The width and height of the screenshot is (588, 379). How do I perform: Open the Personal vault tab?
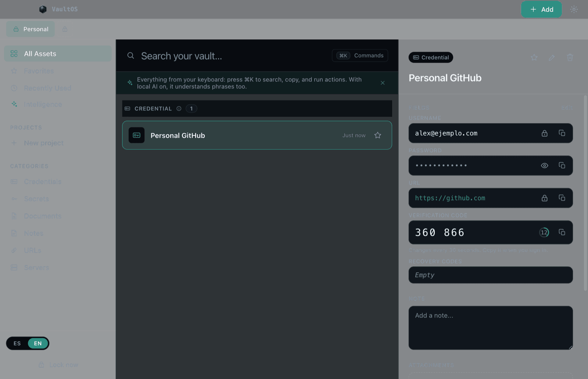tap(31, 29)
